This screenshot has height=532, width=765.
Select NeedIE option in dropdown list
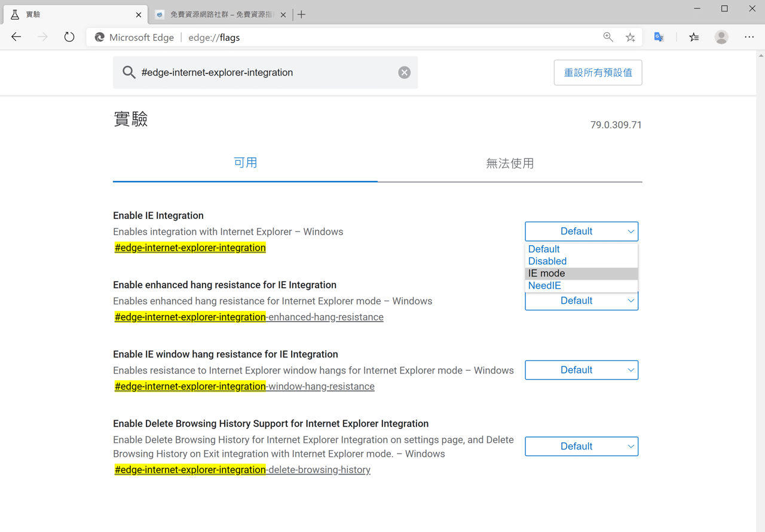coord(582,286)
